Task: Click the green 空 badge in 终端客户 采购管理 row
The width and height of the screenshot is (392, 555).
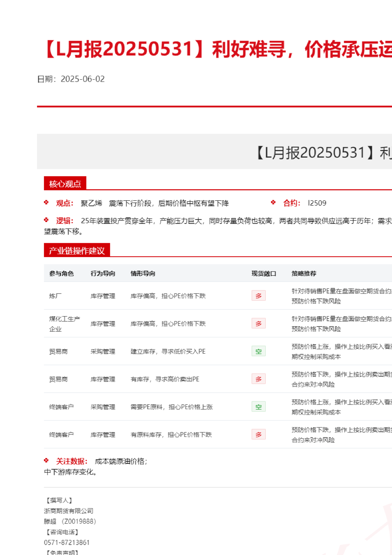Action: click(258, 407)
